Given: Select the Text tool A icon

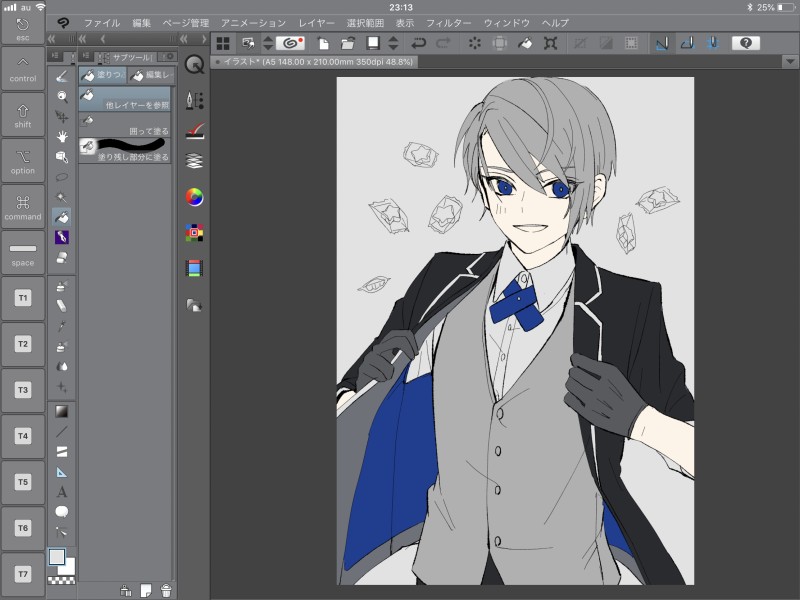Looking at the screenshot, I should tap(62, 492).
